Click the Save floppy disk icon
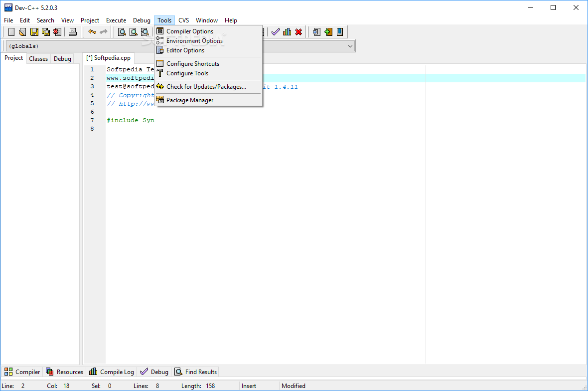Viewport: 588px width, 391px height. 34,32
